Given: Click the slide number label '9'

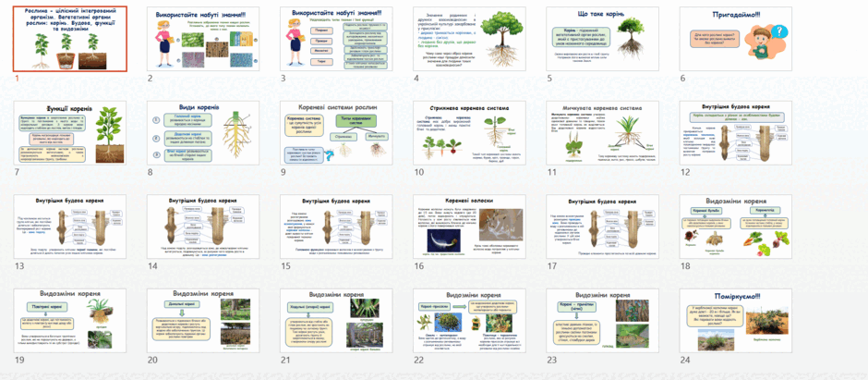Looking at the screenshot, I should [283, 172].
